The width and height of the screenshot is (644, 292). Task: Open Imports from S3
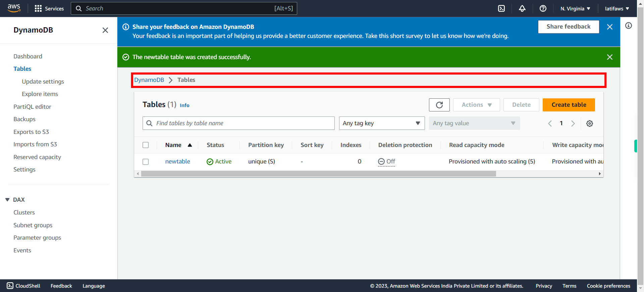pyautogui.click(x=35, y=144)
